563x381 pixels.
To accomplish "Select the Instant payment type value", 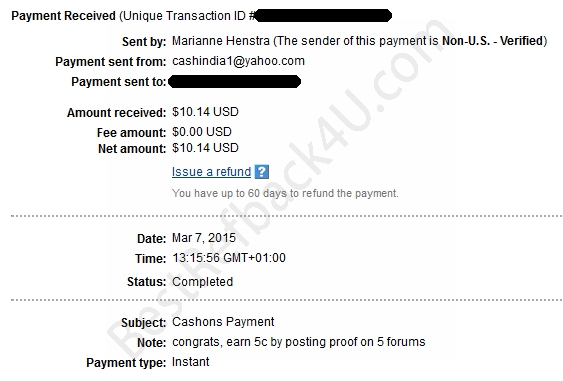I will click(x=191, y=362).
